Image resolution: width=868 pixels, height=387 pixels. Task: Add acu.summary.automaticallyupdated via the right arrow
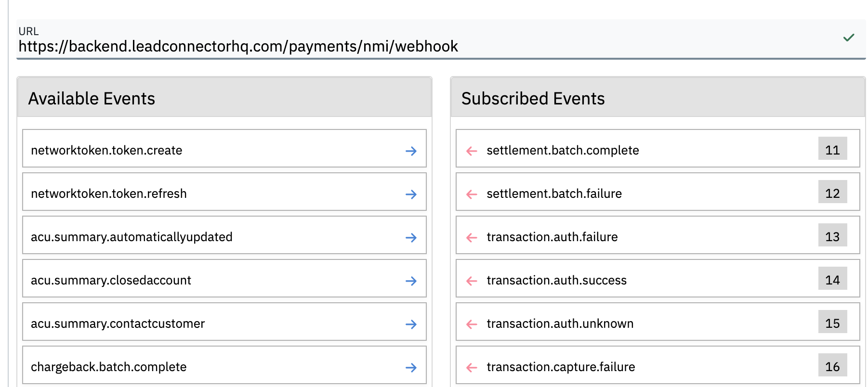tap(411, 238)
